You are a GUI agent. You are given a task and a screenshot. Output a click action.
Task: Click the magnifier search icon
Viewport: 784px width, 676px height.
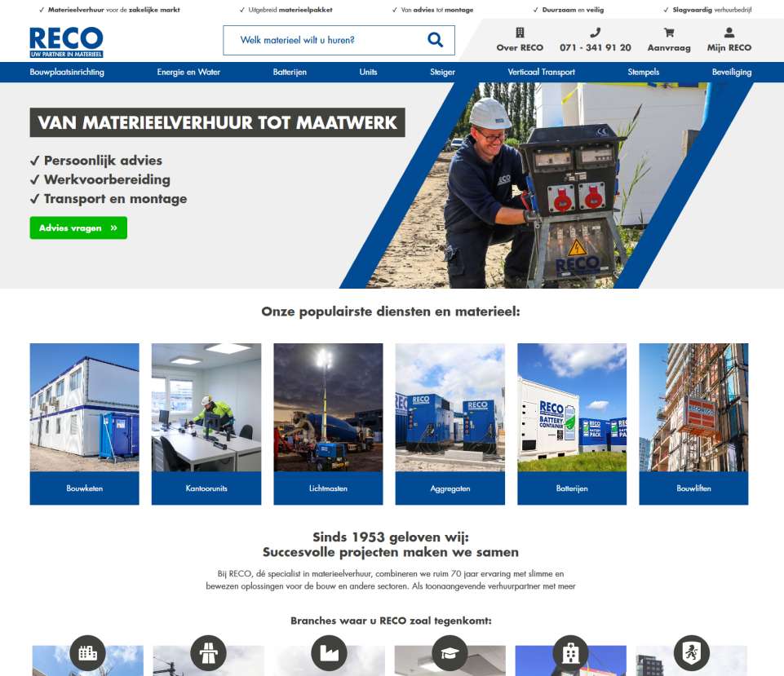[435, 39]
